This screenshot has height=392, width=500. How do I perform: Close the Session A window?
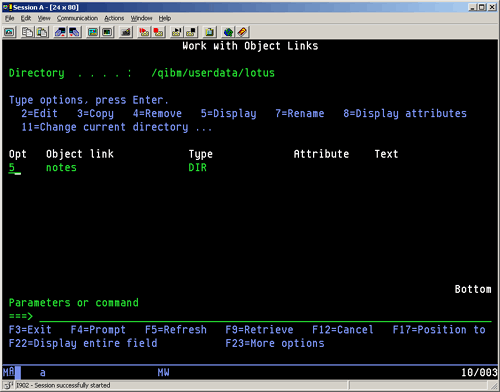click(492, 7)
